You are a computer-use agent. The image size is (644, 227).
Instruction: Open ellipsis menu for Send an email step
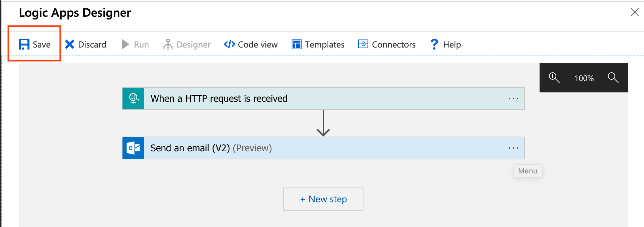(x=513, y=148)
